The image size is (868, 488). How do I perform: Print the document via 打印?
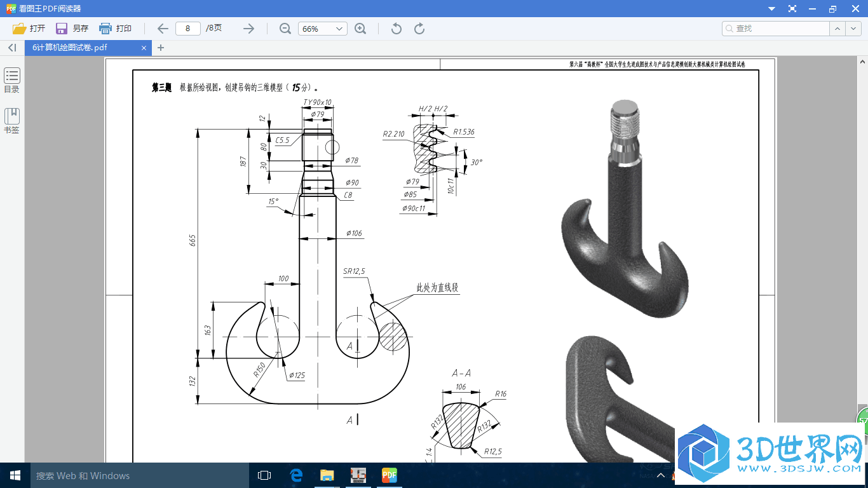click(115, 29)
